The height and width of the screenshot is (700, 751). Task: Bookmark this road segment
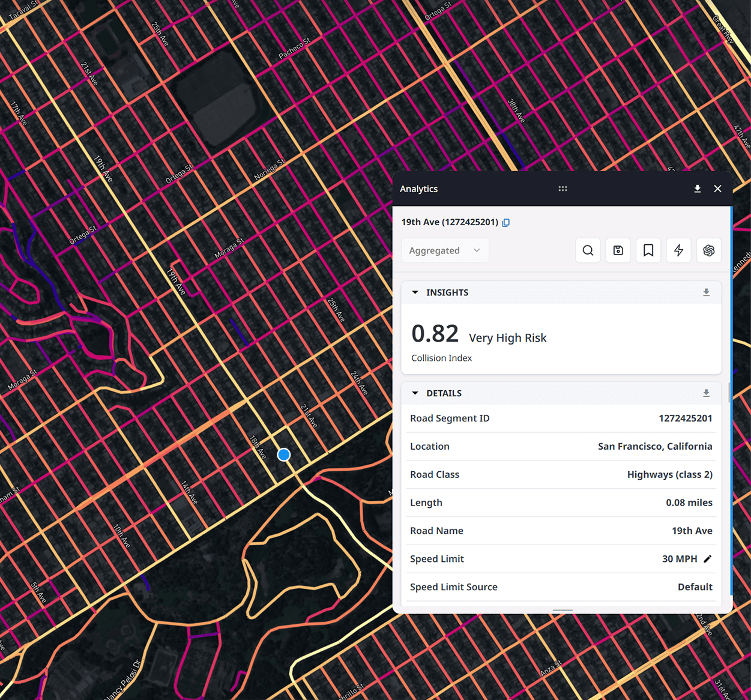648,250
